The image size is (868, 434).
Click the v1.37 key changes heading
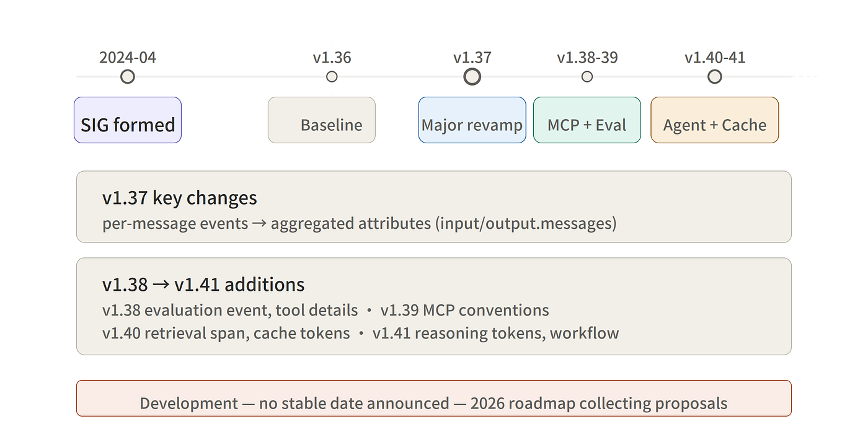pyautogui.click(x=179, y=198)
